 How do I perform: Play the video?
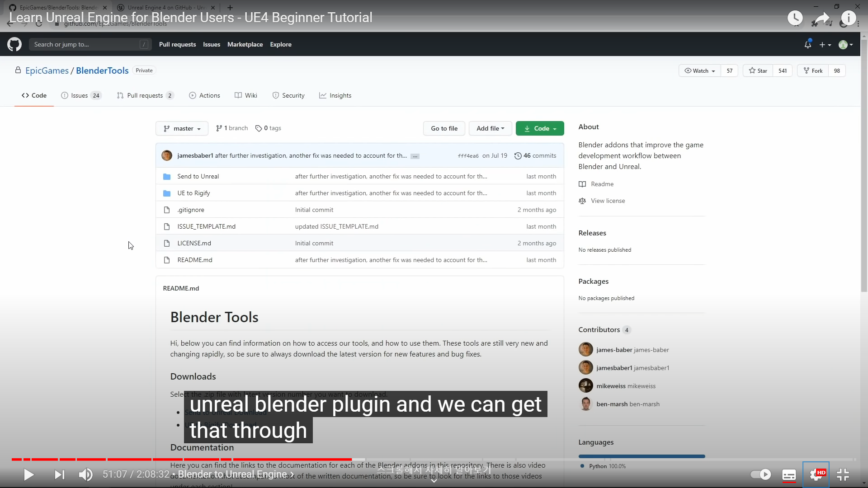pyautogui.click(x=28, y=474)
